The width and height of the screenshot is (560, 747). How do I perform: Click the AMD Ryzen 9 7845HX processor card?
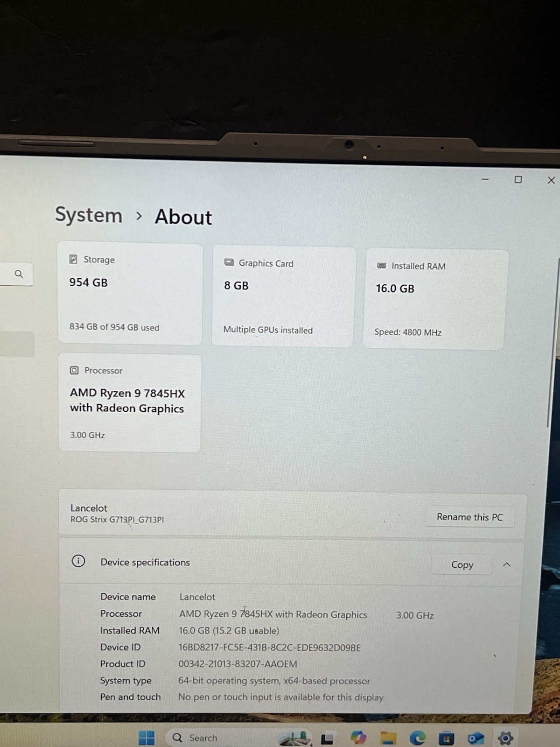(x=130, y=403)
